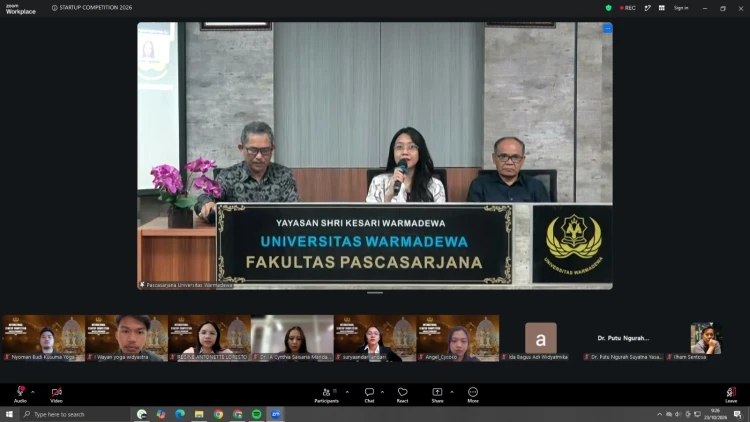Select I Wayan yoga widyastra video thumbnail
750x422 pixels.
(127, 338)
